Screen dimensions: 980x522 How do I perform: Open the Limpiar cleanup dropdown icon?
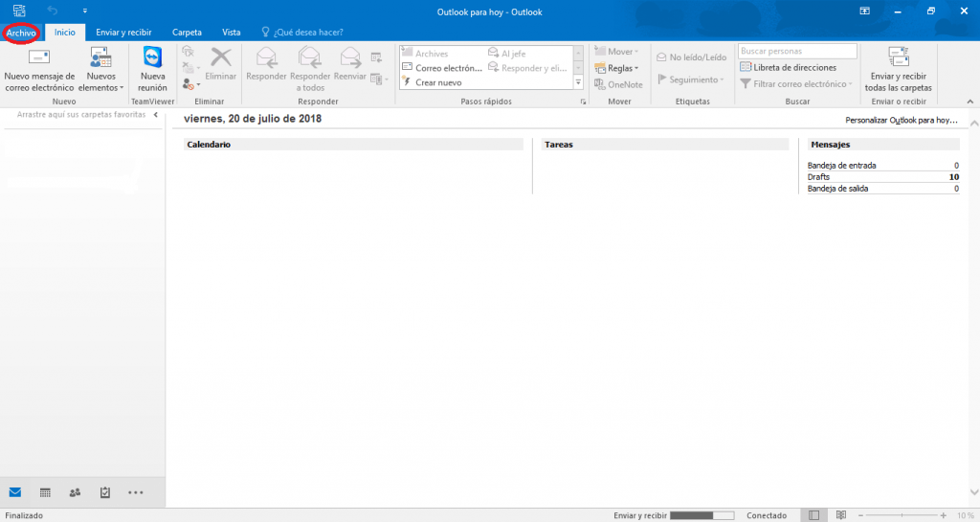190,67
